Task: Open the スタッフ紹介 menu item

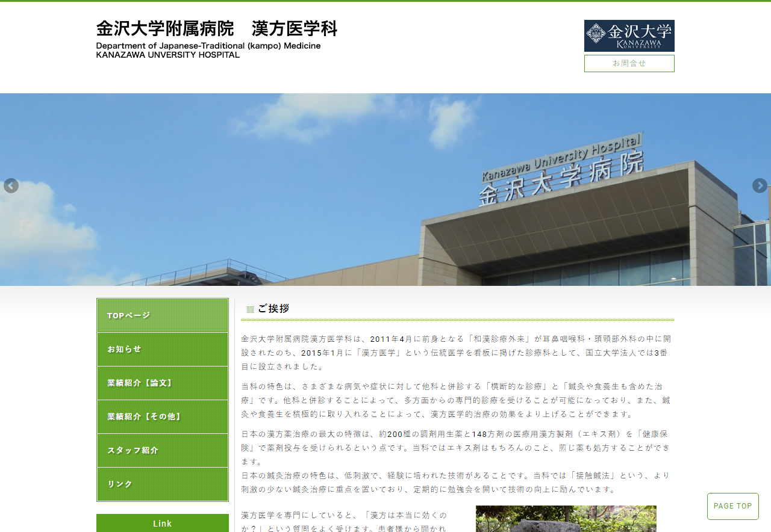Action: point(163,451)
